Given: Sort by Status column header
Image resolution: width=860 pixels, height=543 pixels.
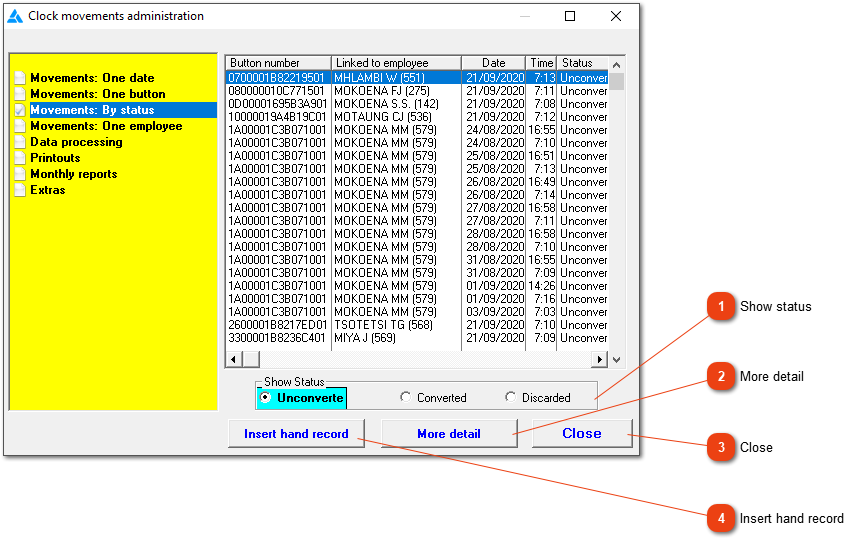Looking at the screenshot, I should click(x=582, y=63).
